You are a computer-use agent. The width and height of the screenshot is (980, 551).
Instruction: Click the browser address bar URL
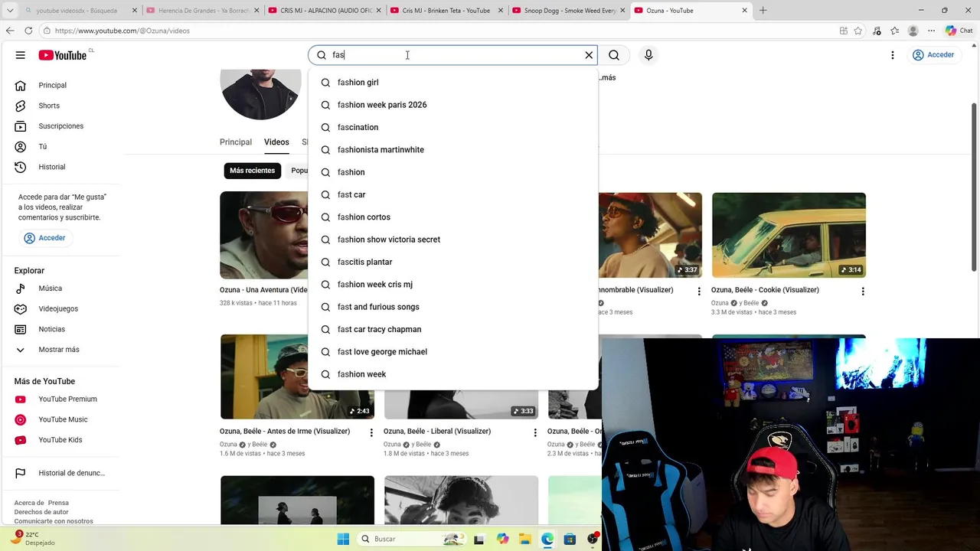point(122,31)
